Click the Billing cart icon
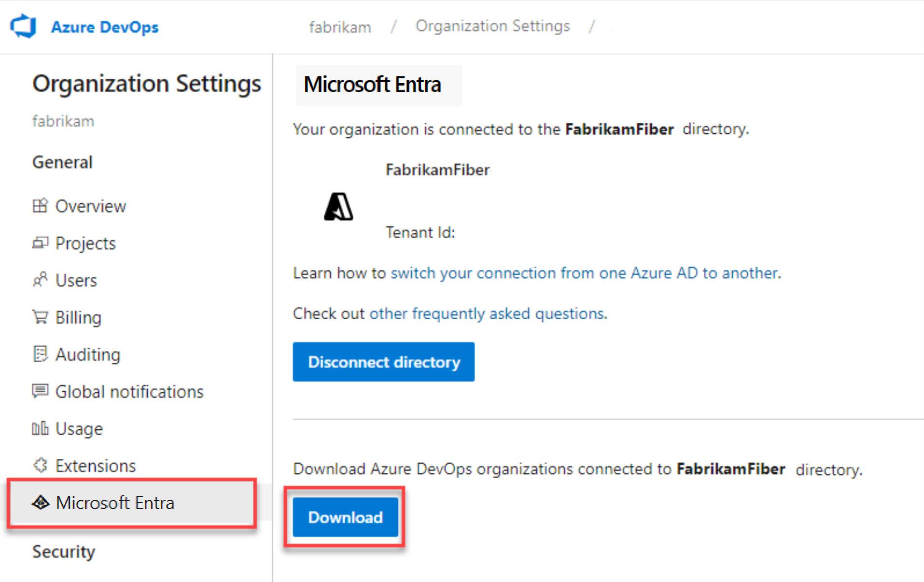 41,317
